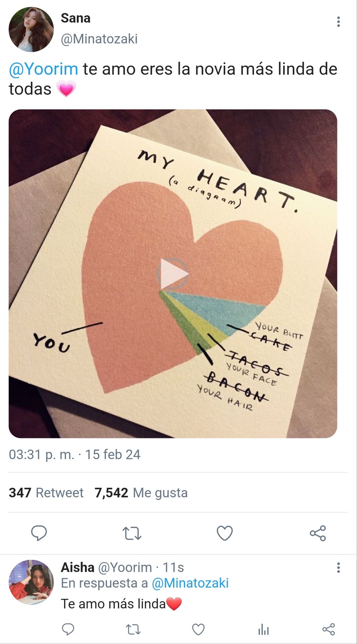The width and height of the screenshot is (357, 644).
Task: Open the @Minatozaki link in the reply
Action: [190, 583]
